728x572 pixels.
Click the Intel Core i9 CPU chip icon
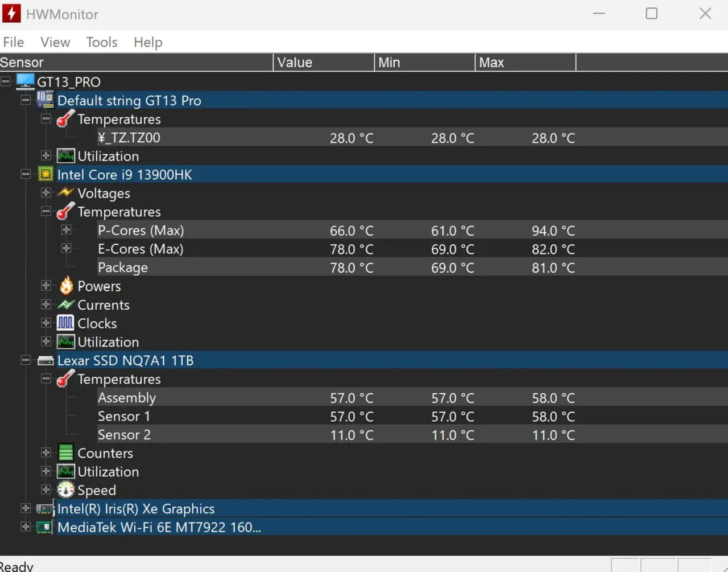pos(45,174)
